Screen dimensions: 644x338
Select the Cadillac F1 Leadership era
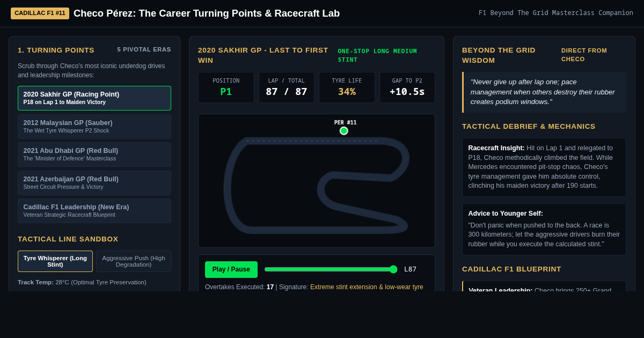tap(94, 211)
